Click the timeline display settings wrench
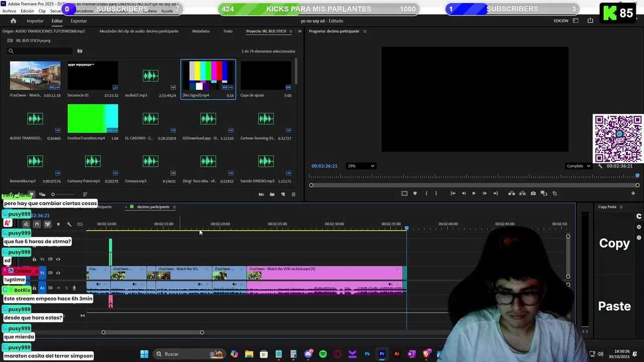 pos(69,224)
